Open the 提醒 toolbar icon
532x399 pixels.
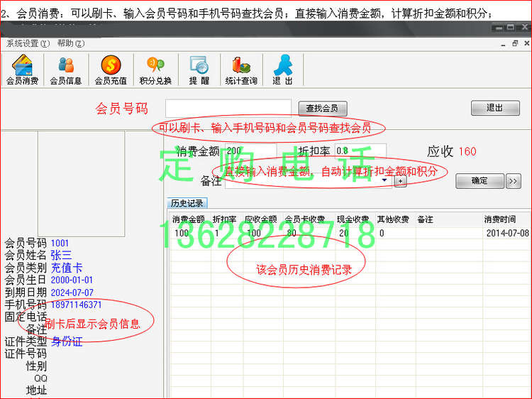coord(199,70)
